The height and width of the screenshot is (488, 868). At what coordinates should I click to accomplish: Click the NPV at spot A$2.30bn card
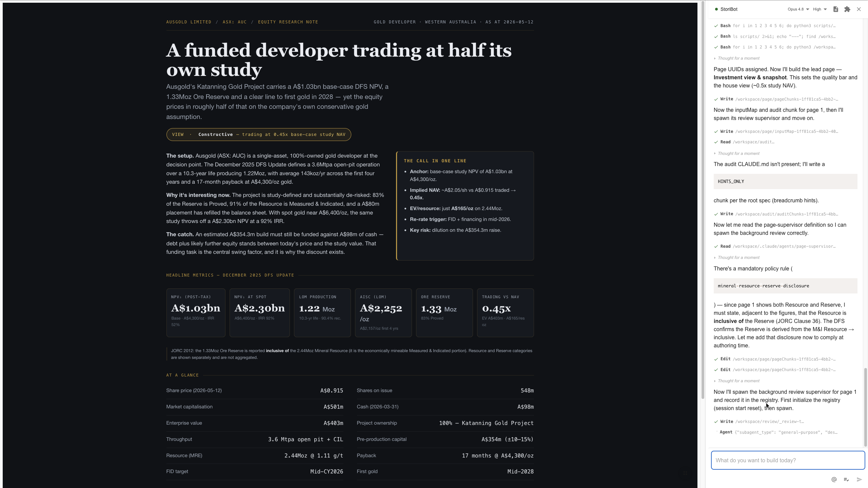(x=259, y=312)
